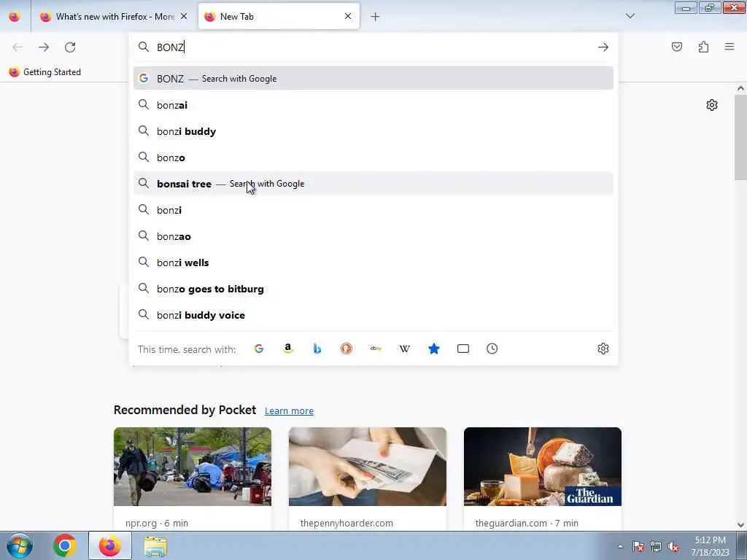747x560 pixels.
Task: Open Save to Pocket button
Action: [677, 47]
